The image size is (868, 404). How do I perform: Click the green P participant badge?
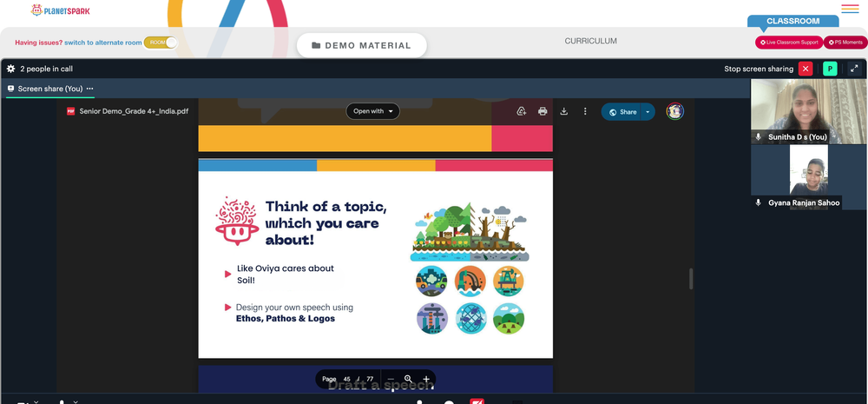(830, 69)
